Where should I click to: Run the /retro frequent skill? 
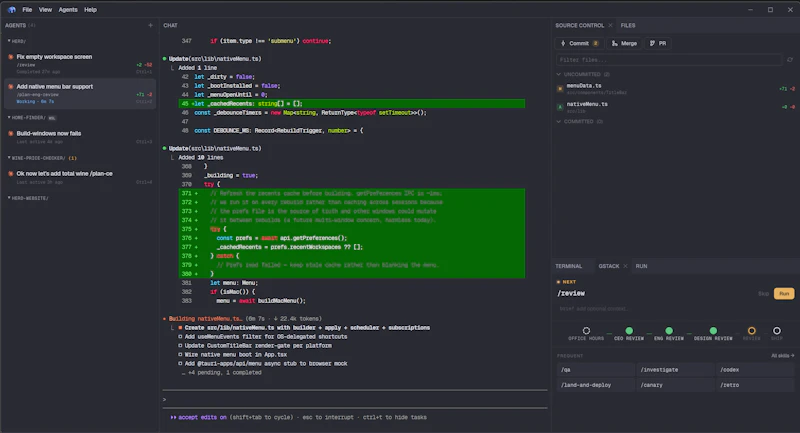pos(755,385)
